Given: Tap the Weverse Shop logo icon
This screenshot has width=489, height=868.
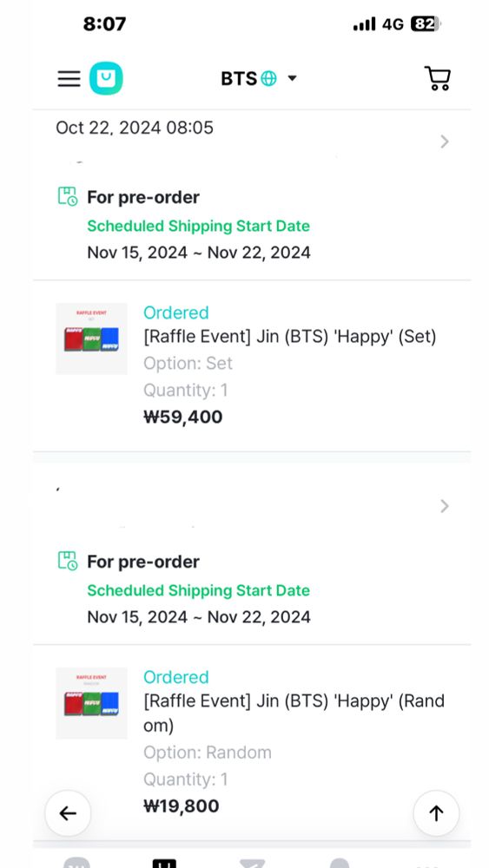Looking at the screenshot, I should click(106, 78).
